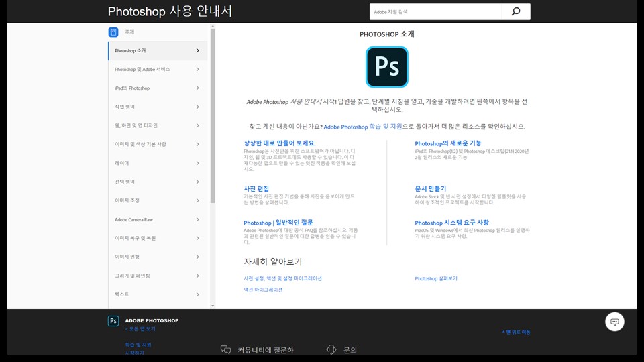Open the Photoshop 살펴보기 link
Viewport: 644px width, 362px height.
pyautogui.click(x=436, y=278)
